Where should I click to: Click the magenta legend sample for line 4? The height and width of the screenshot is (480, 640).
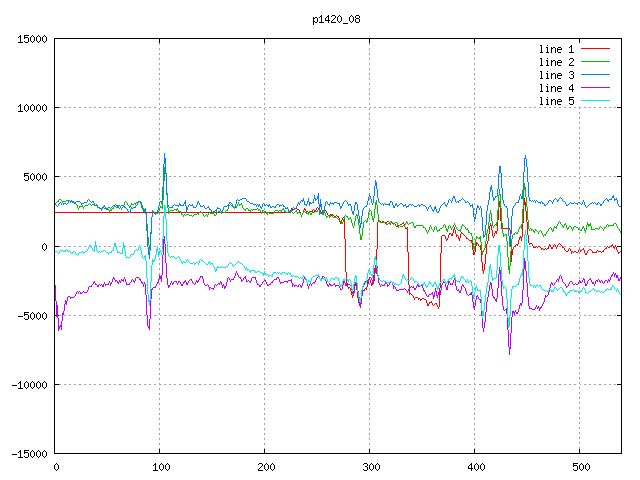coord(595,88)
